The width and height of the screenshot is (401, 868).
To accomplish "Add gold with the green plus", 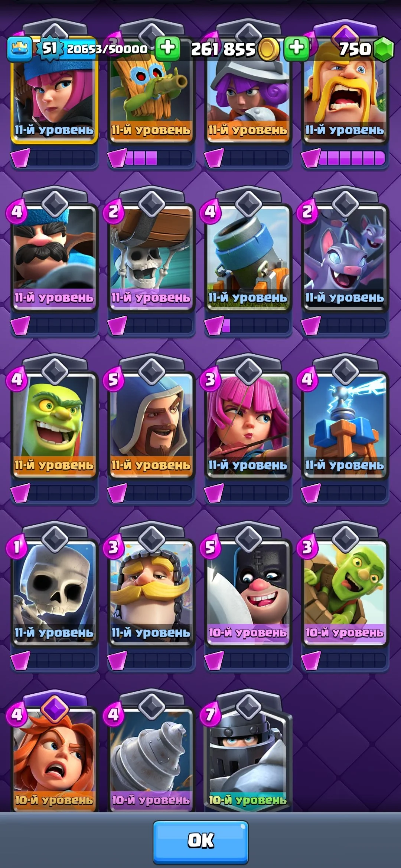I will point(296,48).
